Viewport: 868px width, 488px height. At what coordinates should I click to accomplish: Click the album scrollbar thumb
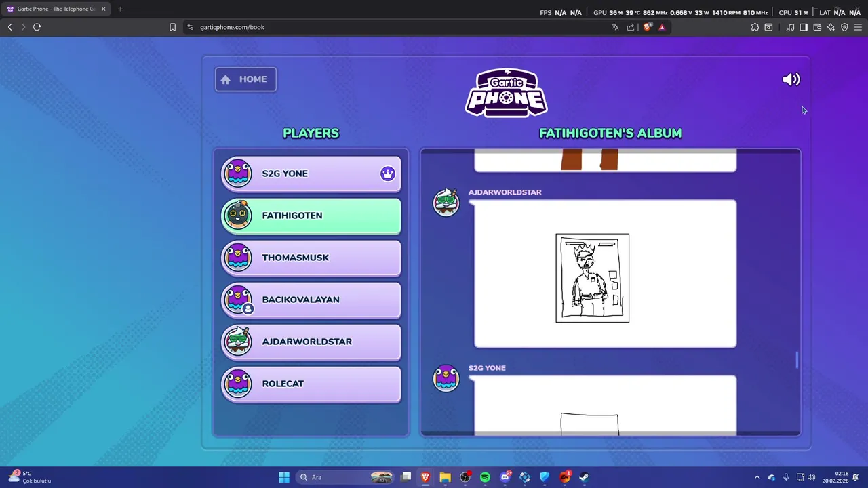pyautogui.click(x=797, y=360)
